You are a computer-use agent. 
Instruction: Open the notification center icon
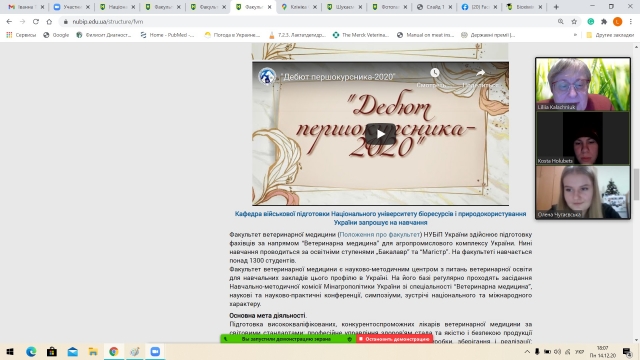627,351
